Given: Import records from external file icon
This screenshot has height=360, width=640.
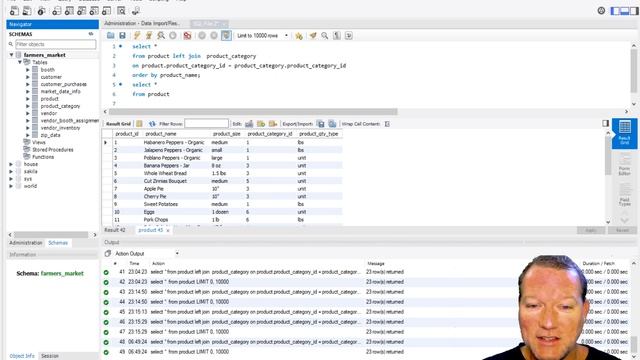Looking at the screenshot, I should pos(333,124).
